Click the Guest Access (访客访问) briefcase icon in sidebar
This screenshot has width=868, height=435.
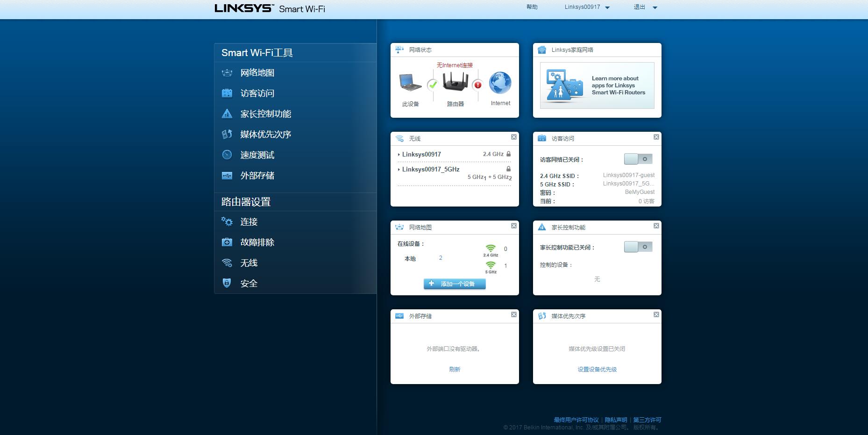(227, 93)
